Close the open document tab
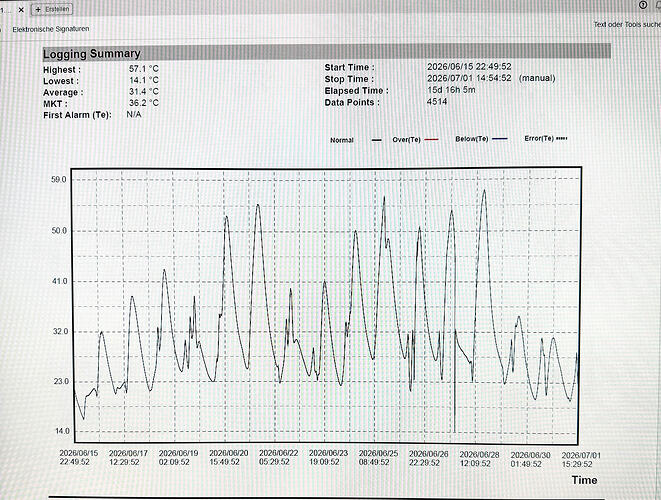This screenshot has width=661, height=500. [x=21, y=10]
